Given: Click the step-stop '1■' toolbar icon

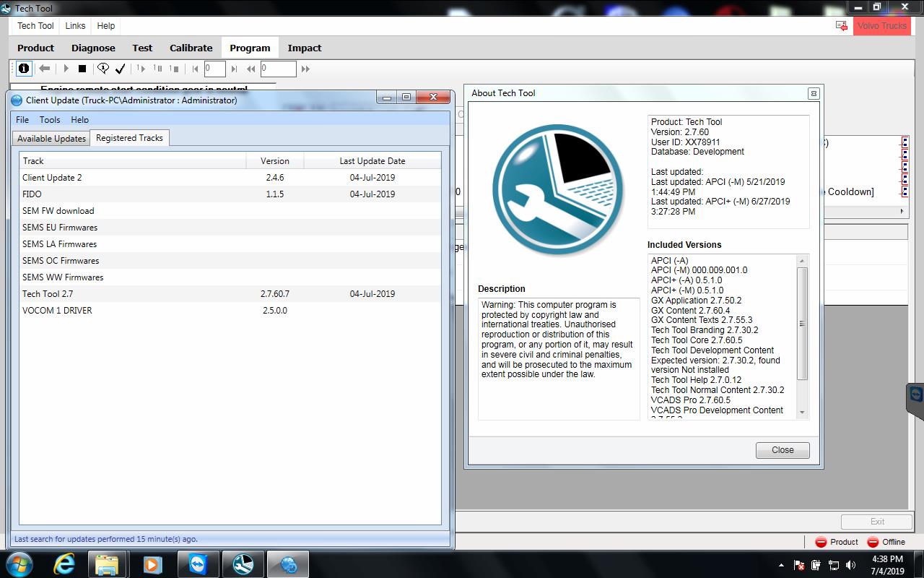Looking at the screenshot, I should point(174,69).
